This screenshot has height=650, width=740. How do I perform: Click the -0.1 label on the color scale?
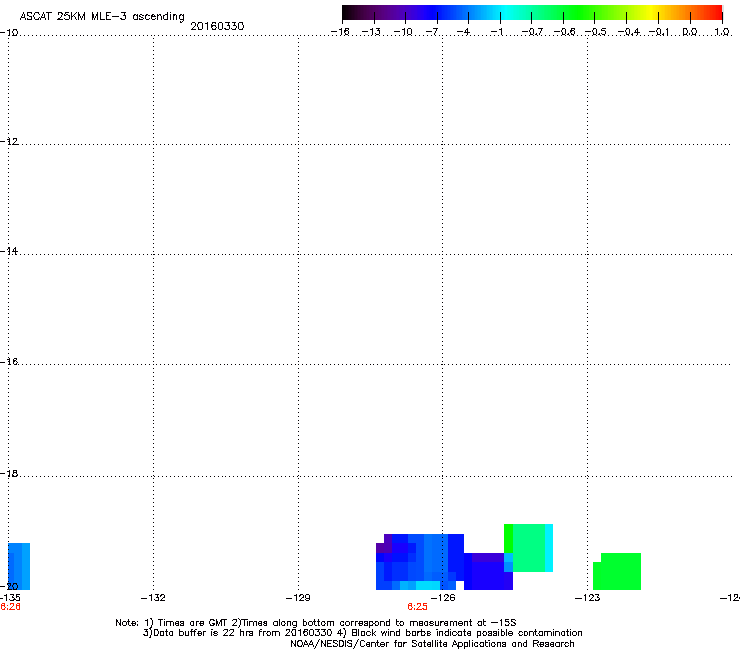click(x=659, y=32)
